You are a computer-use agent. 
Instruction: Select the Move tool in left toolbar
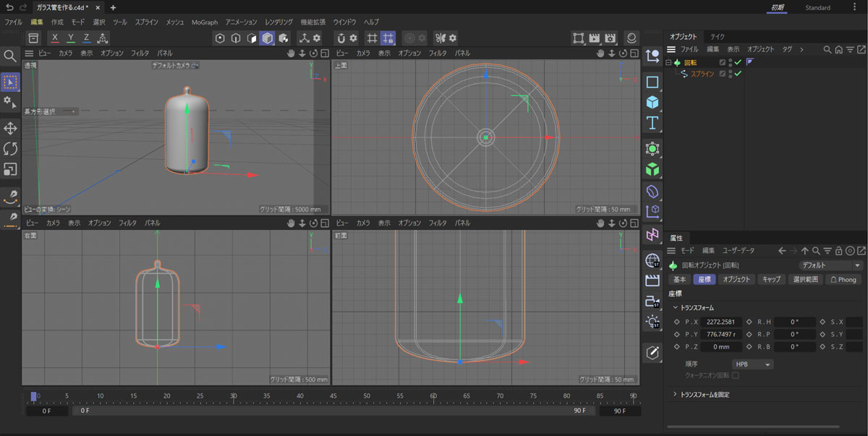[x=10, y=129]
